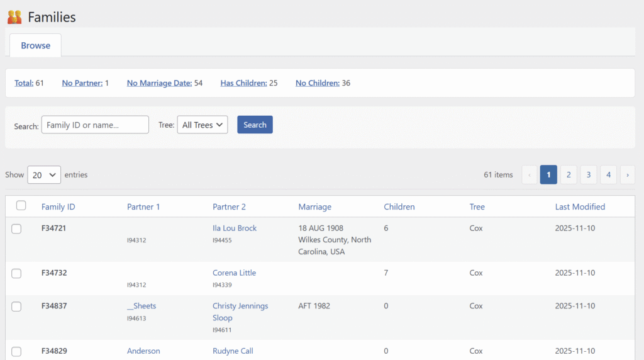644x360 pixels.
Task: Tick the checkbox next to F34837
Action: (x=16, y=307)
